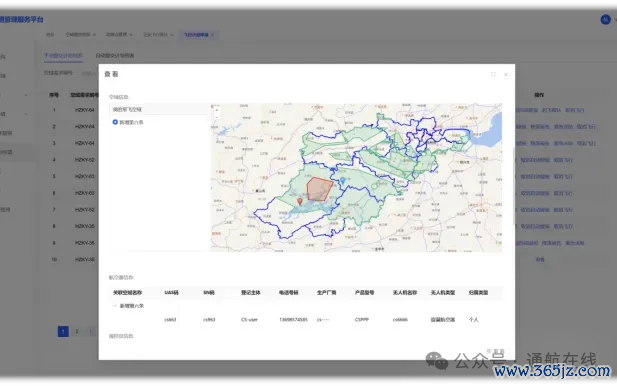Screen dimensions: 617x386
Task: Go to page 2 in pagination
Action: (77, 331)
